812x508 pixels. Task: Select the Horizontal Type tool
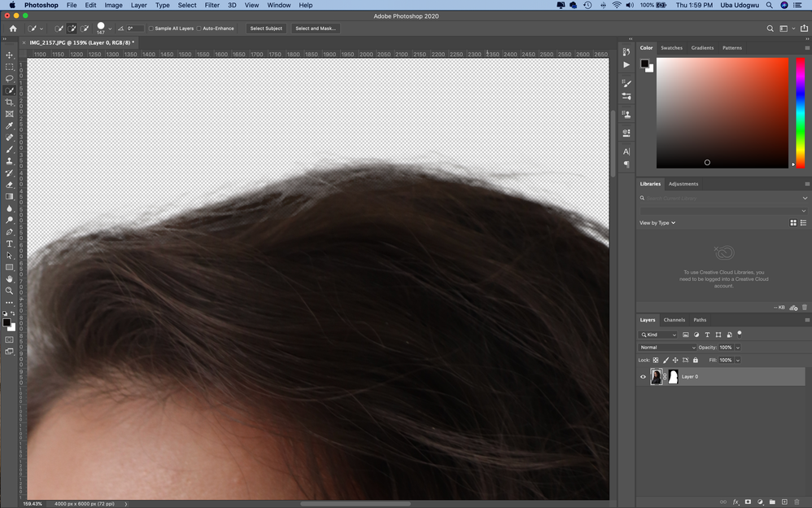click(9, 243)
